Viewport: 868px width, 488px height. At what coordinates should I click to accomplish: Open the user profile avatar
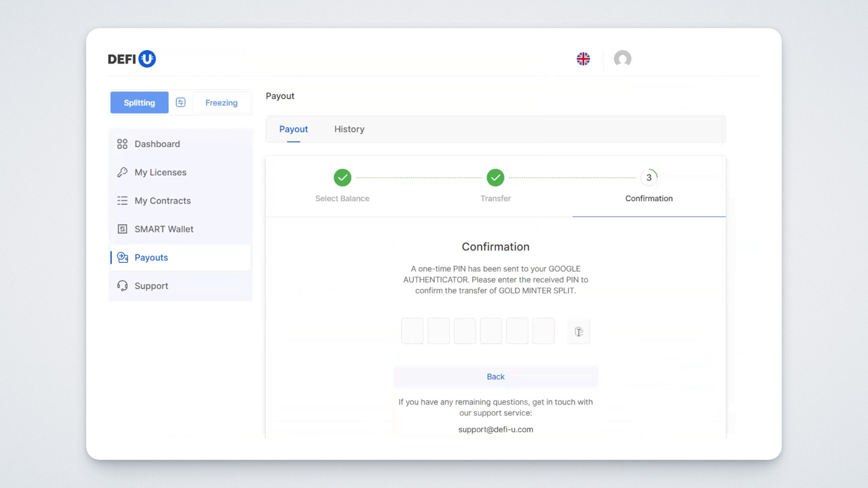623,59
